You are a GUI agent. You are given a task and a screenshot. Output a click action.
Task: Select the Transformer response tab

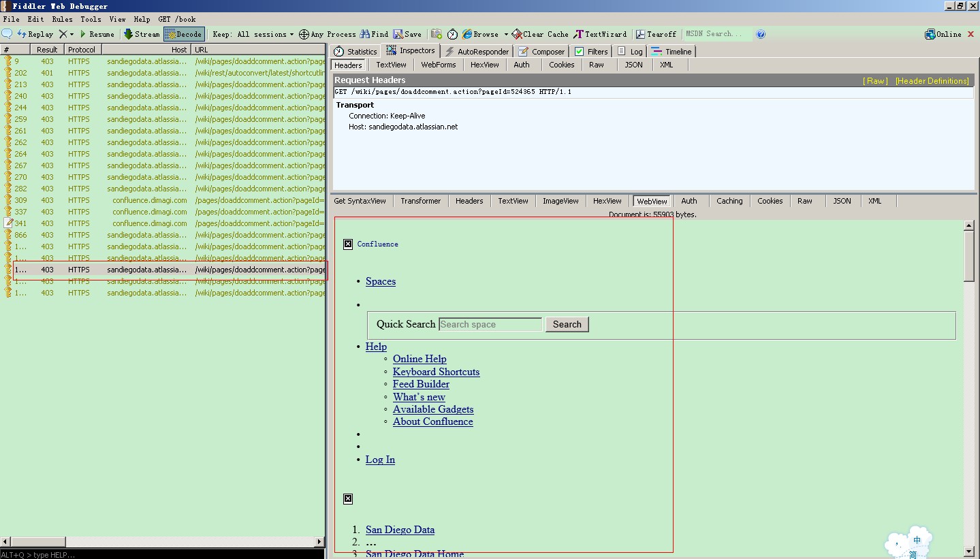tap(420, 201)
